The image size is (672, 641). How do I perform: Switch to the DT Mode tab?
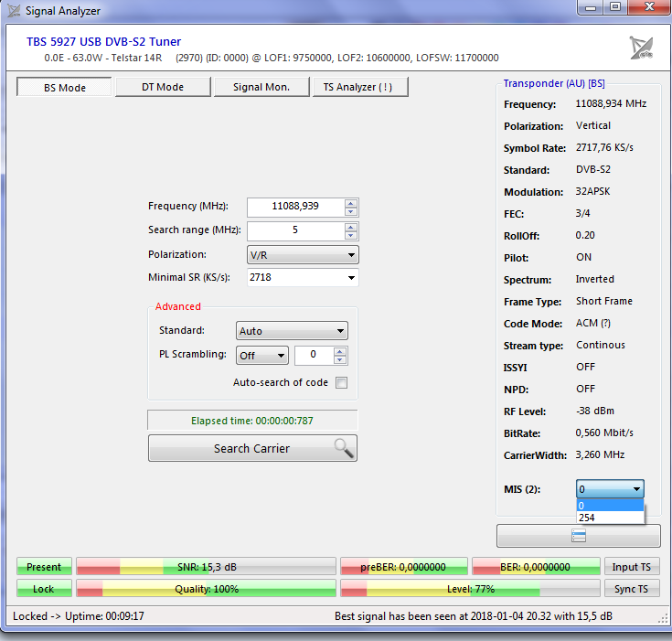pyautogui.click(x=163, y=87)
